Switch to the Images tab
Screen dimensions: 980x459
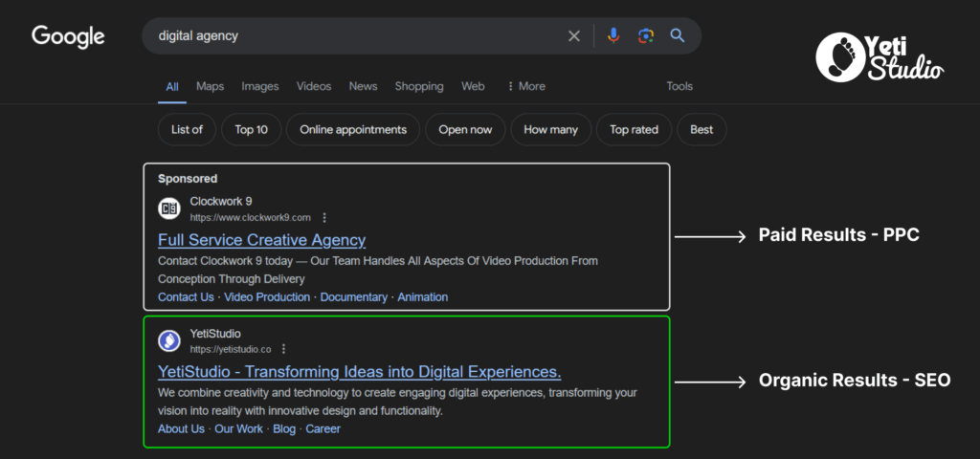[260, 86]
